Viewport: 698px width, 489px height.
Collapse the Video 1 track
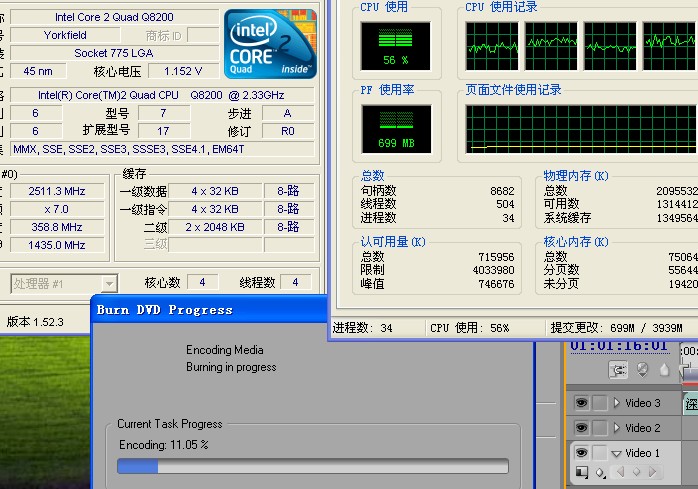[x=617, y=454]
